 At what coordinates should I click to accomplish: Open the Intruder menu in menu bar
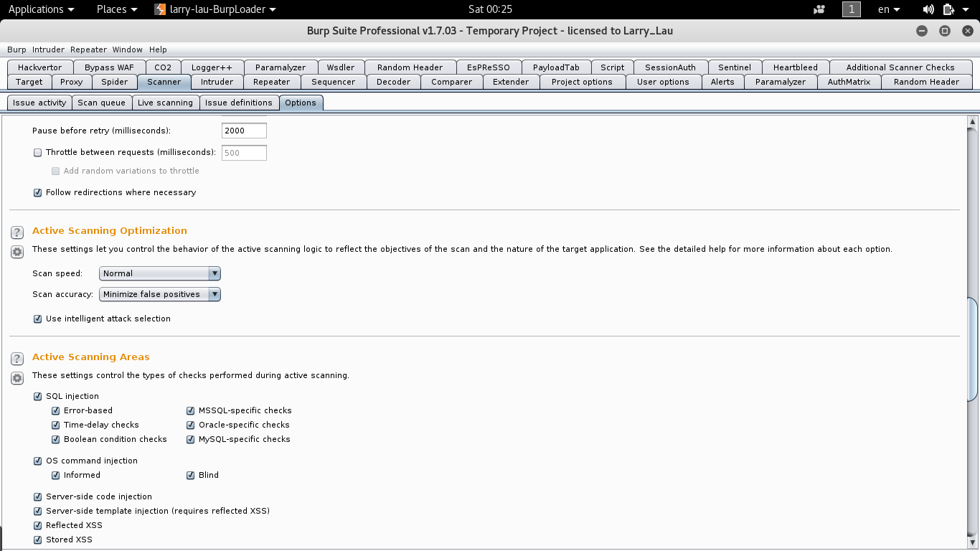48,50
